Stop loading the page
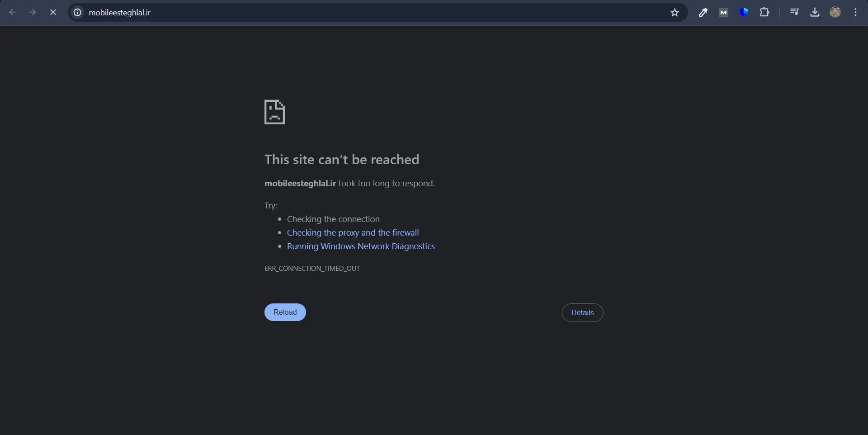This screenshot has width=868, height=435. (53, 13)
